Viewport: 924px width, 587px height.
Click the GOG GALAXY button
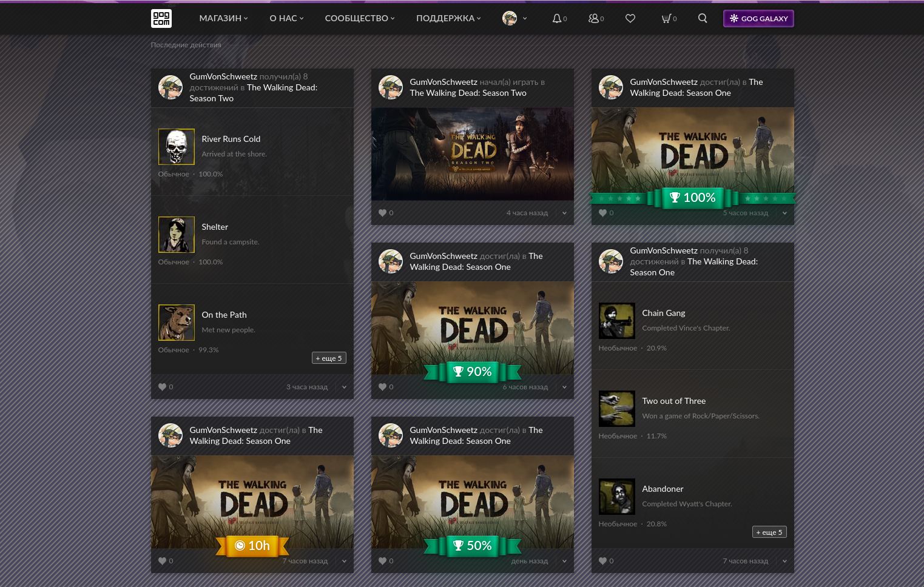tap(758, 18)
